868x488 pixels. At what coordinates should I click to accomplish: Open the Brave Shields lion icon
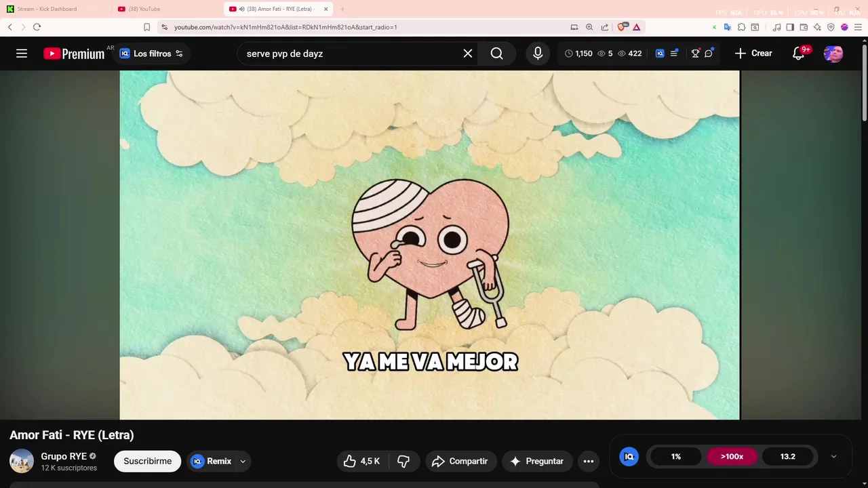[x=621, y=27]
